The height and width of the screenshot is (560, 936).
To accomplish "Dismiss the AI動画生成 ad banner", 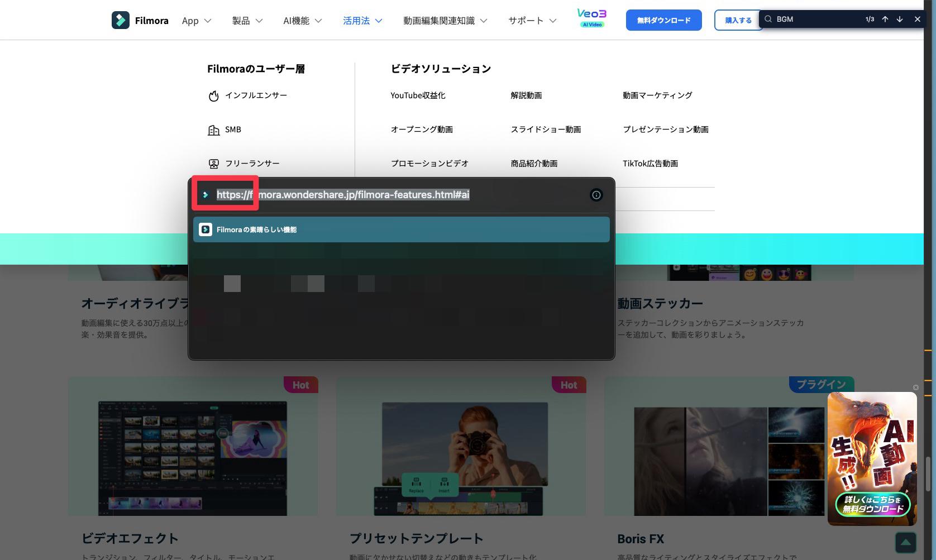I will [x=916, y=387].
